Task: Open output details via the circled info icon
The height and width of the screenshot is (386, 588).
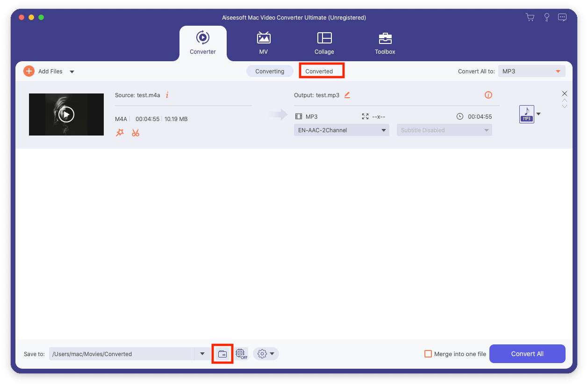Action: pos(488,95)
